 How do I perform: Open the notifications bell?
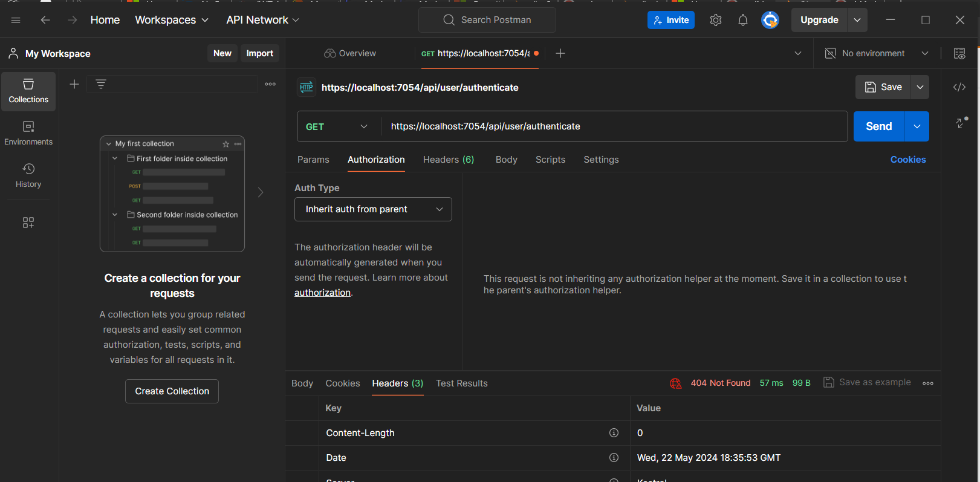pos(743,20)
